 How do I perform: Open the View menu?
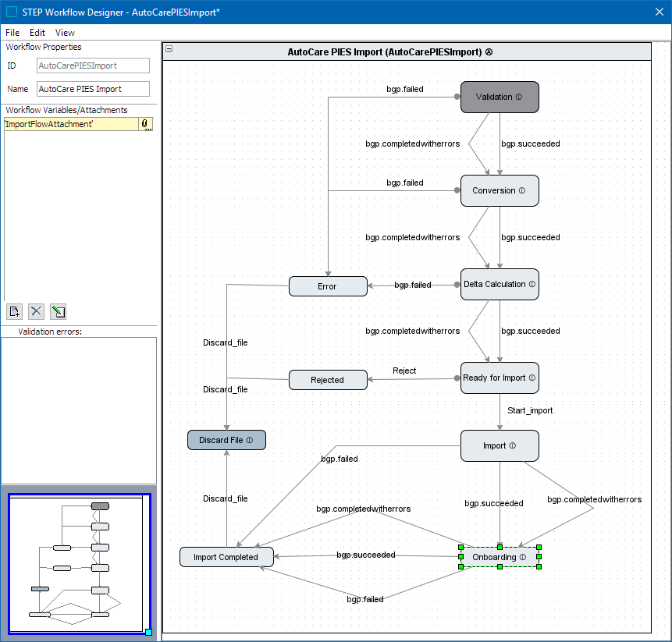65,33
